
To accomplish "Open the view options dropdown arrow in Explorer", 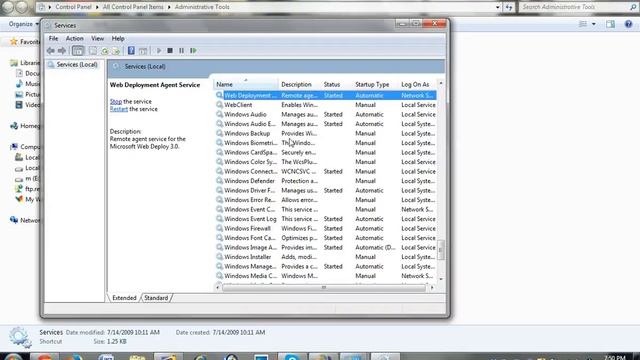I will click(593, 24).
